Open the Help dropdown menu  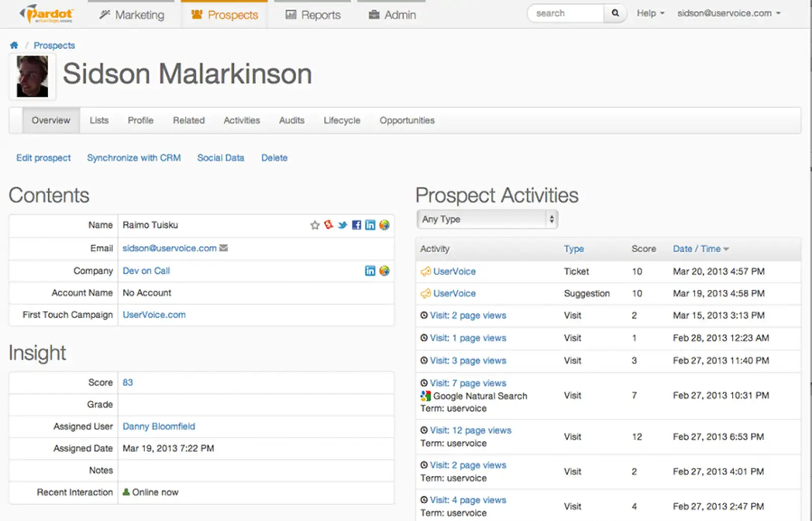click(x=650, y=13)
